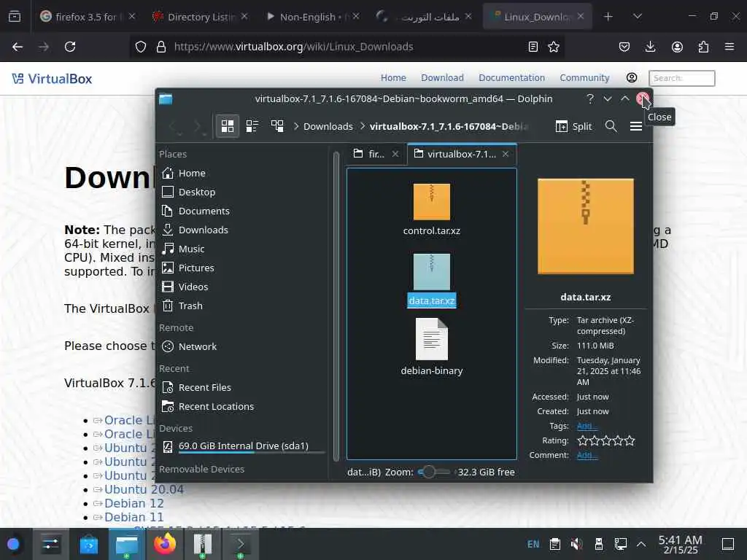
Task: Open Documentation link on VirtualBox site
Action: [x=511, y=77]
